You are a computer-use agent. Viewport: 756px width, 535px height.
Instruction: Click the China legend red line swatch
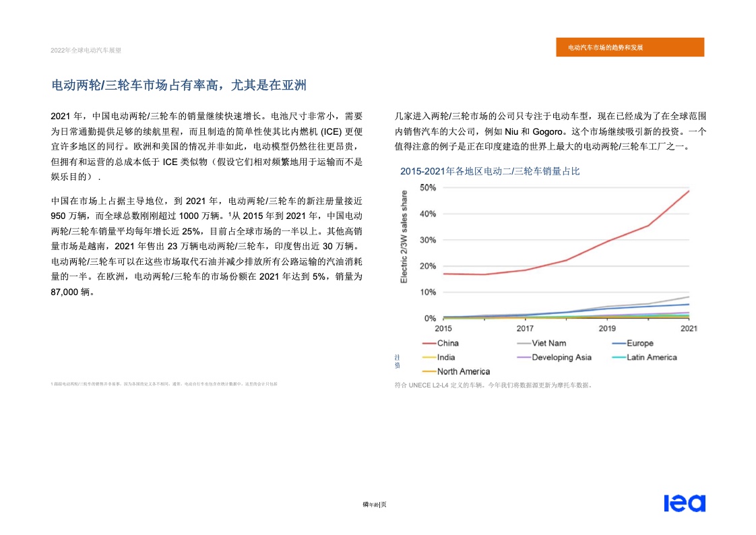tap(429, 344)
